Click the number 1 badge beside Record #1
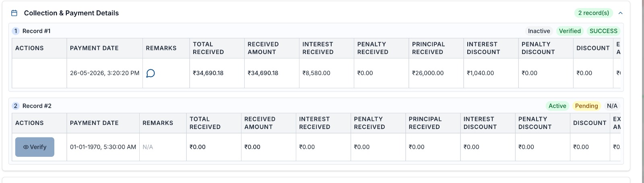This screenshot has width=644, height=183. coord(16,31)
